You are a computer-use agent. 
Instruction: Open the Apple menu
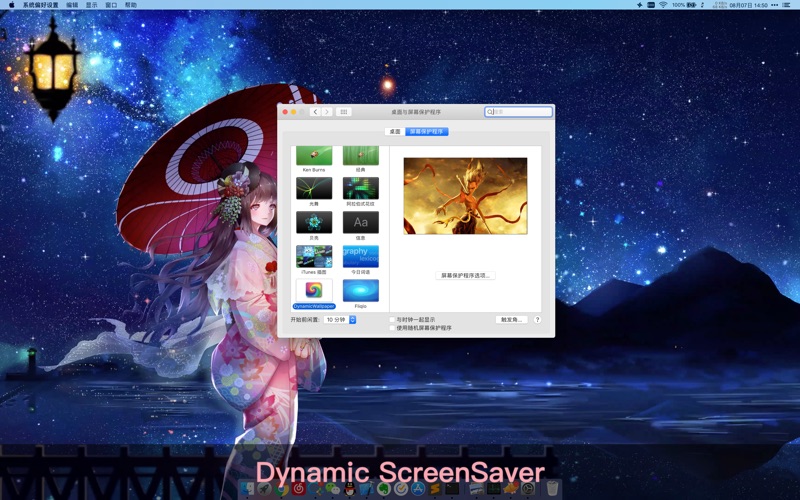11,5
